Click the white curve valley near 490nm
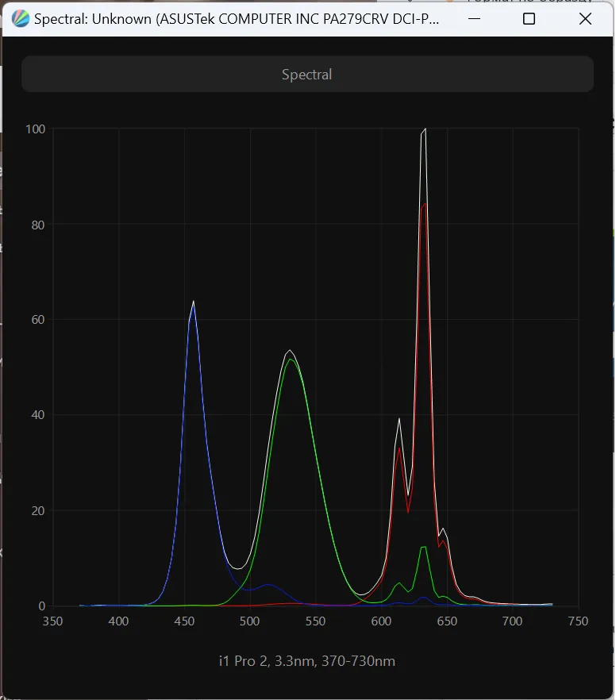The height and width of the screenshot is (700, 616). [237, 568]
